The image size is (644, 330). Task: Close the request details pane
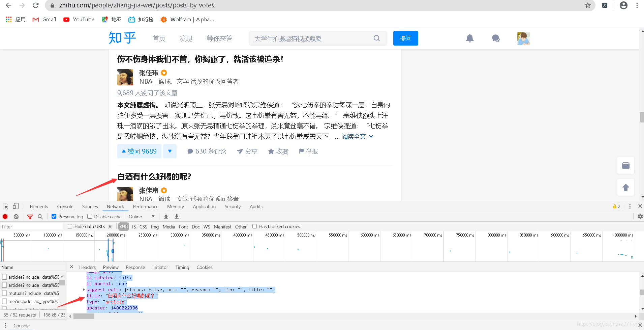71,267
